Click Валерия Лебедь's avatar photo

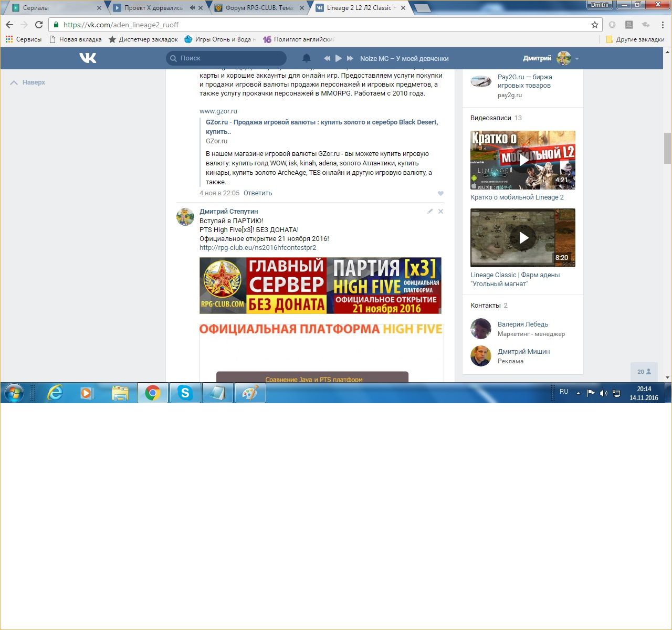point(481,329)
